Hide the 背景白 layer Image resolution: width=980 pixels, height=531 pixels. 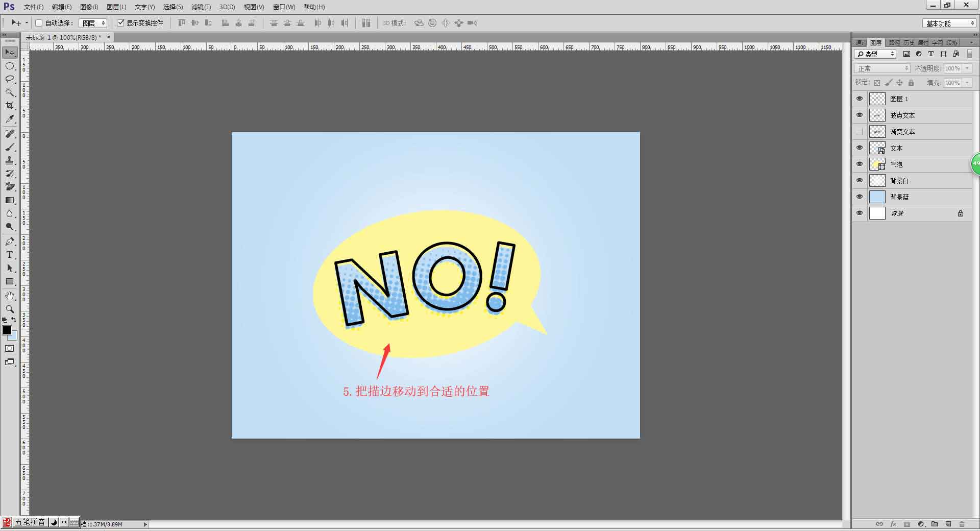[860, 180]
